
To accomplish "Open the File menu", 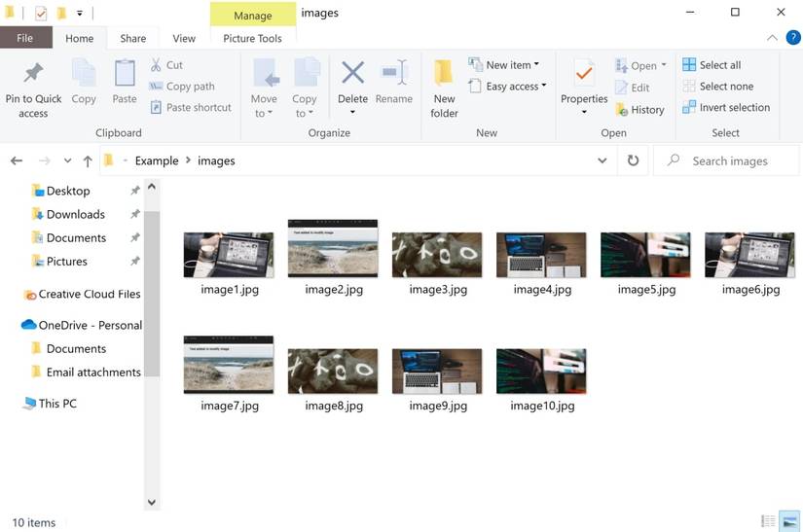I will click(25, 39).
